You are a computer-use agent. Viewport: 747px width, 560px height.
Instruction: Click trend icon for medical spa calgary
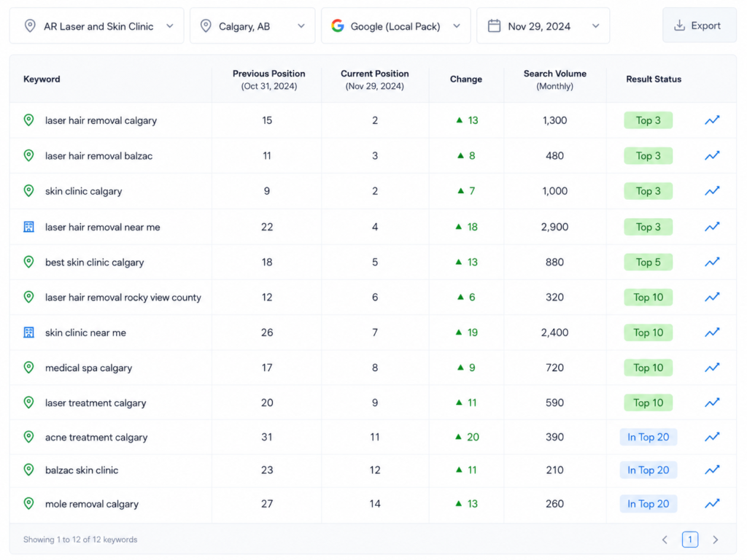pyautogui.click(x=712, y=367)
